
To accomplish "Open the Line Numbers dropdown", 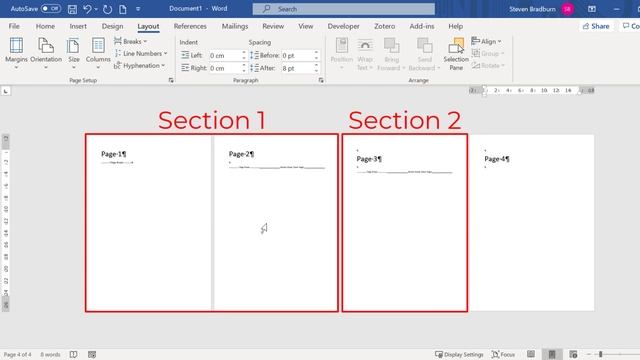I will tap(141, 53).
